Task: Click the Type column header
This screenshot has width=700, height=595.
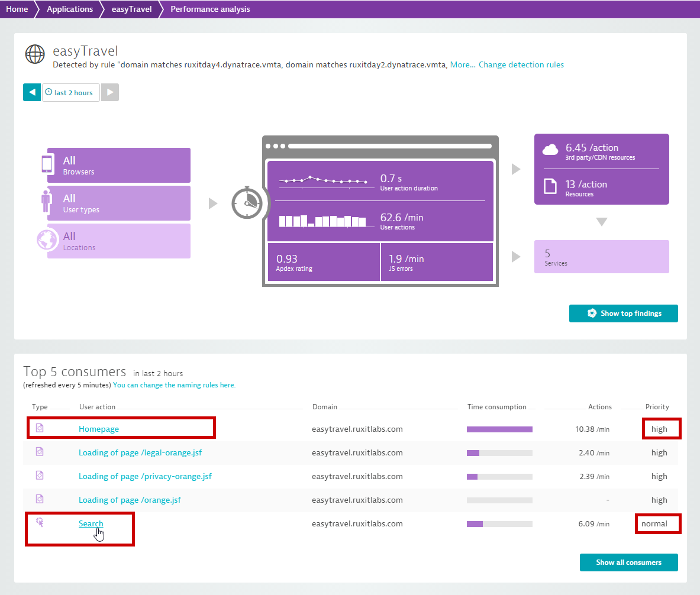Action: coord(40,407)
